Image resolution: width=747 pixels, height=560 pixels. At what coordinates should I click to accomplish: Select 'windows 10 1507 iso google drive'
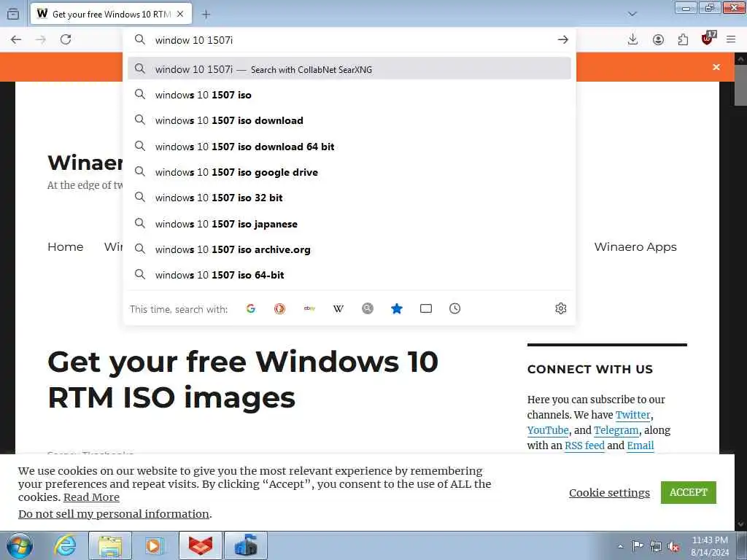pos(349,172)
